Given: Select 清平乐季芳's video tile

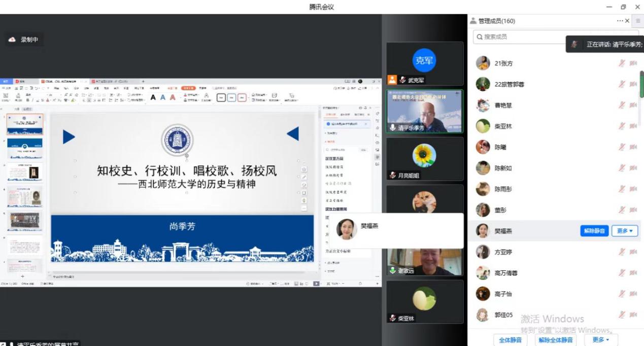Looking at the screenshot, I should 424,111.
